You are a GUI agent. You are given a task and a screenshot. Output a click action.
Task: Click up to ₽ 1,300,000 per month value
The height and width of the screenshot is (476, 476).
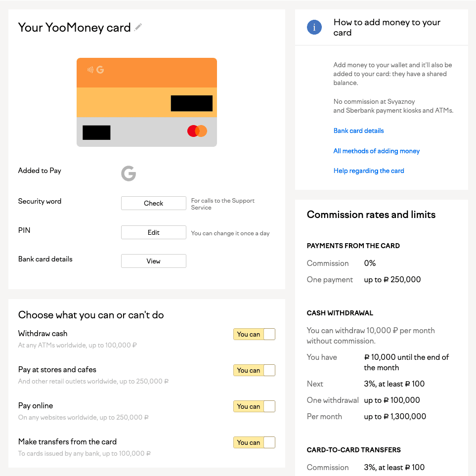(x=395, y=416)
